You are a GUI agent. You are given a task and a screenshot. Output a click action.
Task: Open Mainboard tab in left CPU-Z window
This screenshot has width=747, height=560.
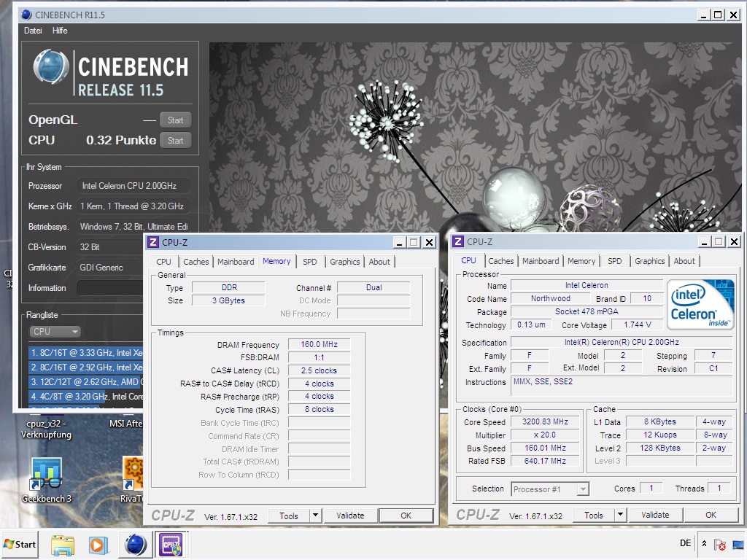click(236, 262)
